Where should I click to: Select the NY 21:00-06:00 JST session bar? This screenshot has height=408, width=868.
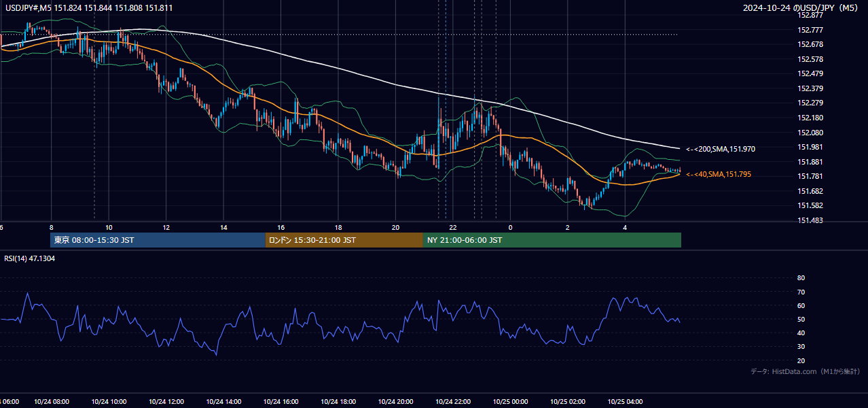click(x=552, y=240)
